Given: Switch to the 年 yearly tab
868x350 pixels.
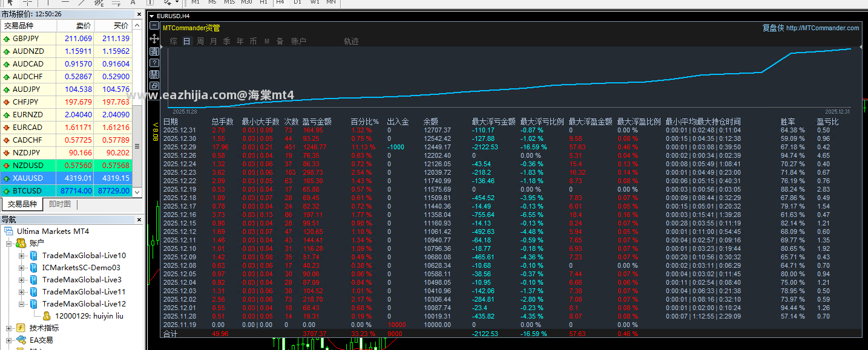Looking at the screenshot, I should click(x=240, y=41).
